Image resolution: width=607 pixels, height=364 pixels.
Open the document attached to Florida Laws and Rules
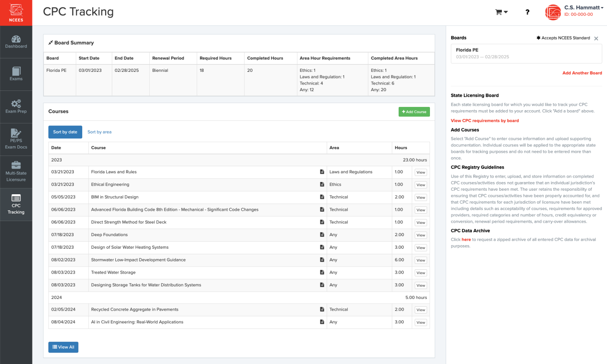coord(321,172)
